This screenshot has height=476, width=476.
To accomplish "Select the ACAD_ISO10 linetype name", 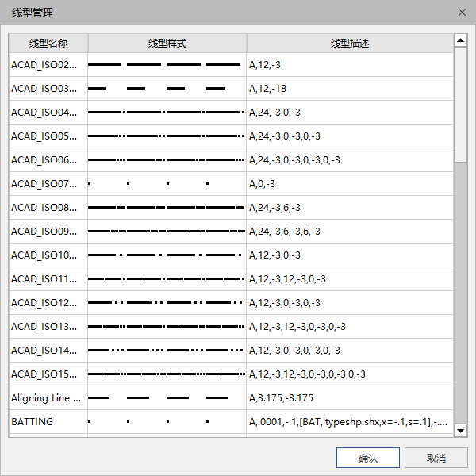I will pyautogui.click(x=44, y=255).
